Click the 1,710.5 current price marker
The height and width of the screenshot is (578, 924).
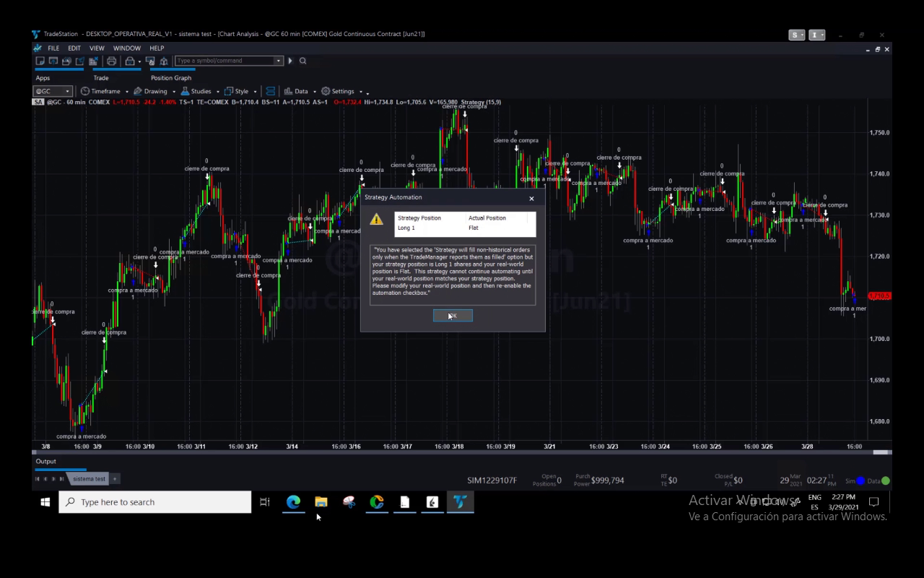click(879, 296)
